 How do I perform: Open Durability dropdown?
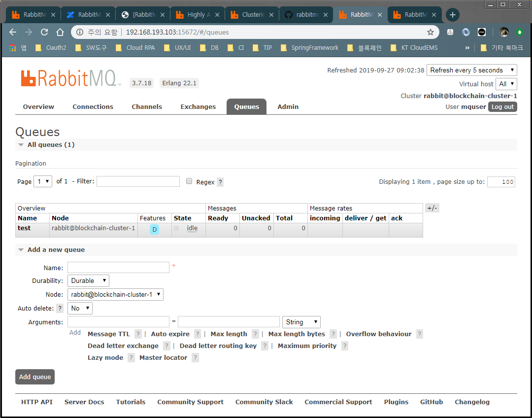coord(88,281)
